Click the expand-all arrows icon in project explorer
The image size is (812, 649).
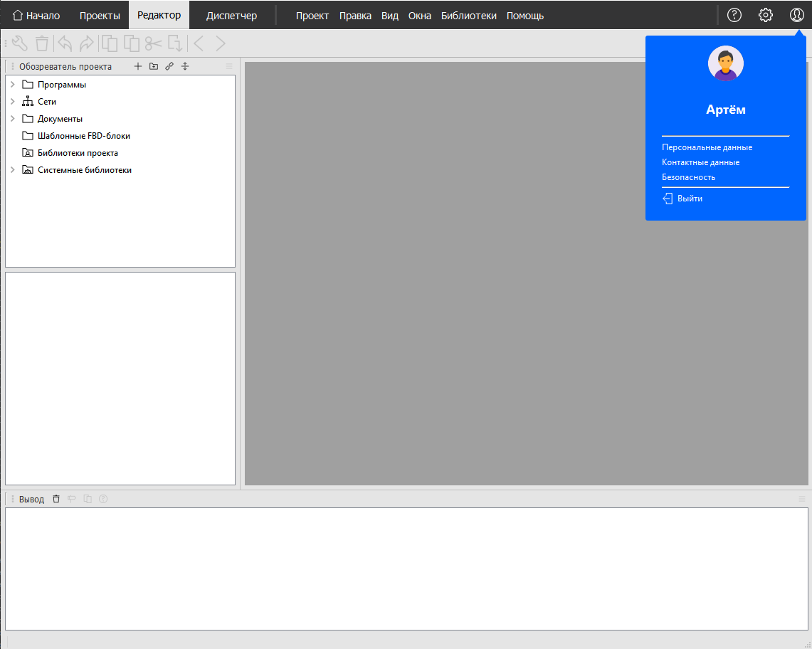(x=185, y=66)
